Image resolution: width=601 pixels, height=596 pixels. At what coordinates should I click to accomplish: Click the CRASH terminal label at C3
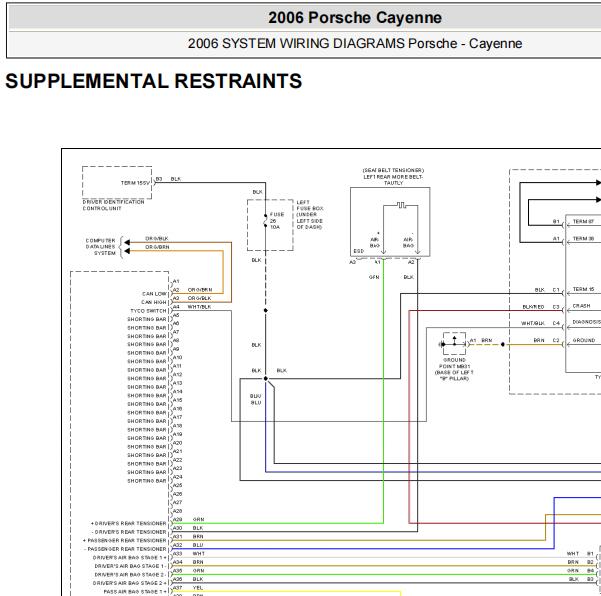coord(581,306)
